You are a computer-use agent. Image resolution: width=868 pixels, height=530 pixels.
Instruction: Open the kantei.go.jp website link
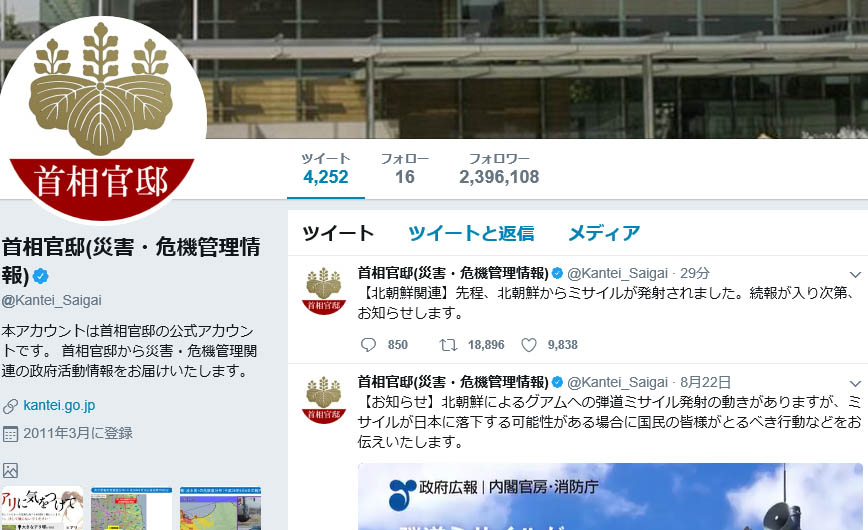click(59, 405)
